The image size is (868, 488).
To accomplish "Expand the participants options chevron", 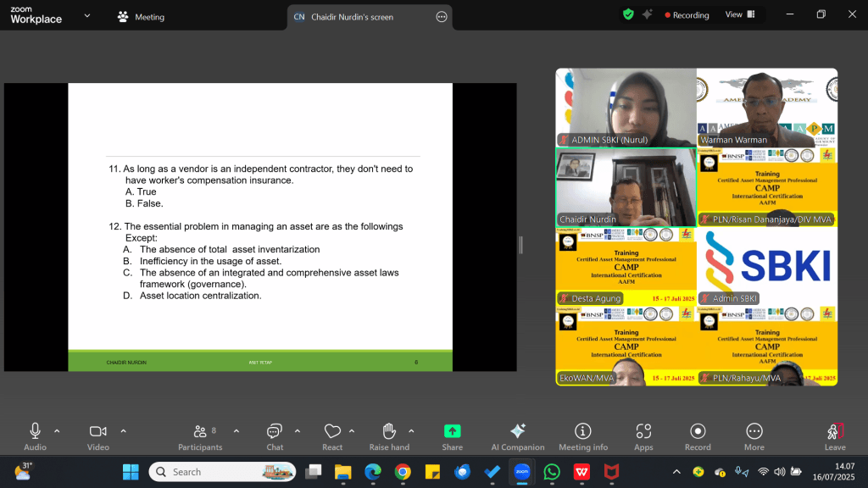I will point(236,431).
